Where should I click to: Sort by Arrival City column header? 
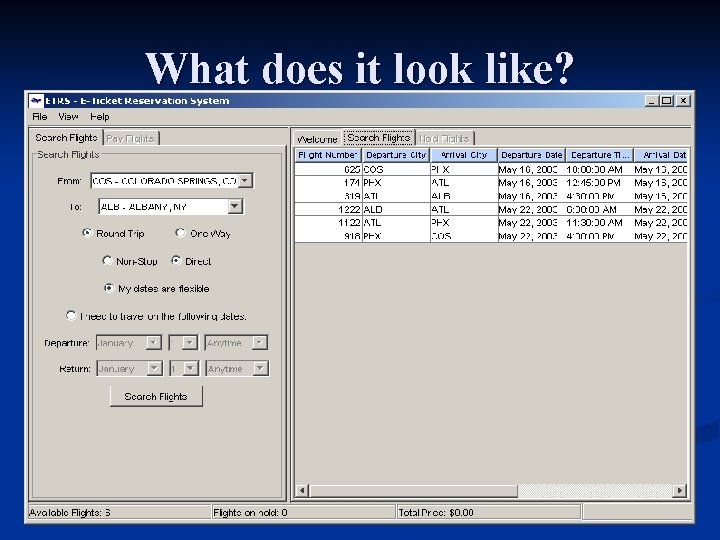(x=464, y=155)
